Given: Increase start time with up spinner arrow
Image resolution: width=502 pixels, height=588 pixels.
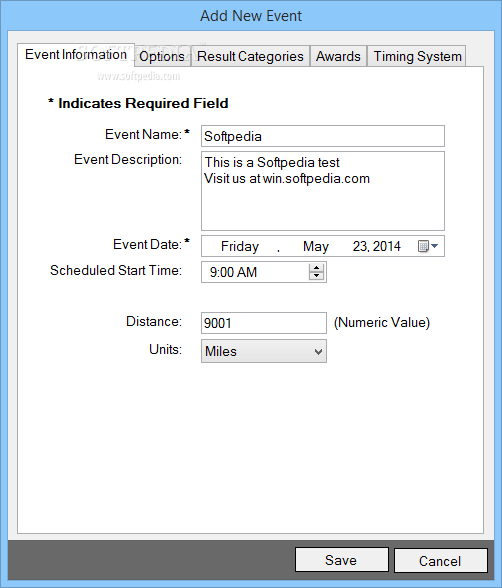Looking at the screenshot, I should click(317, 268).
